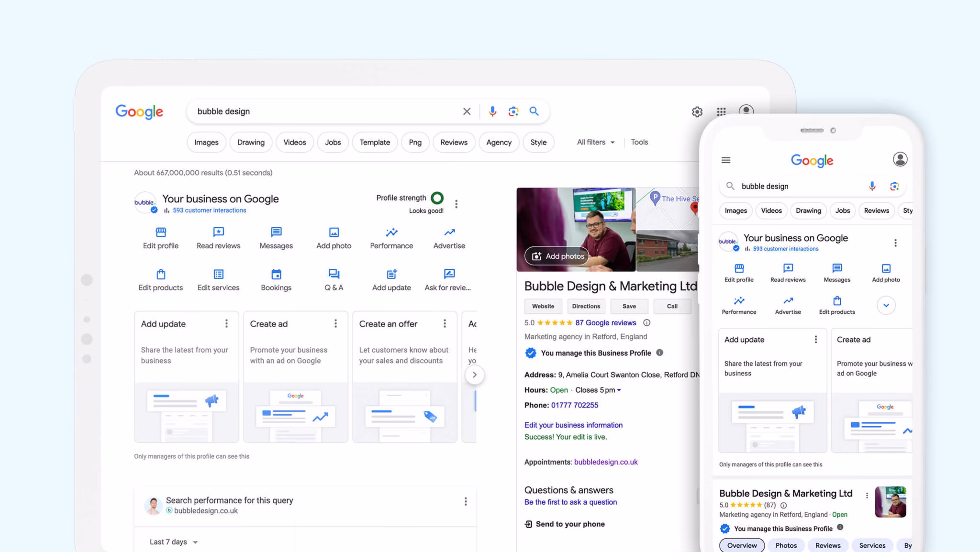980x552 pixels.
Task: Open the Last 7 days dropdown
Action: coord(173,542)
